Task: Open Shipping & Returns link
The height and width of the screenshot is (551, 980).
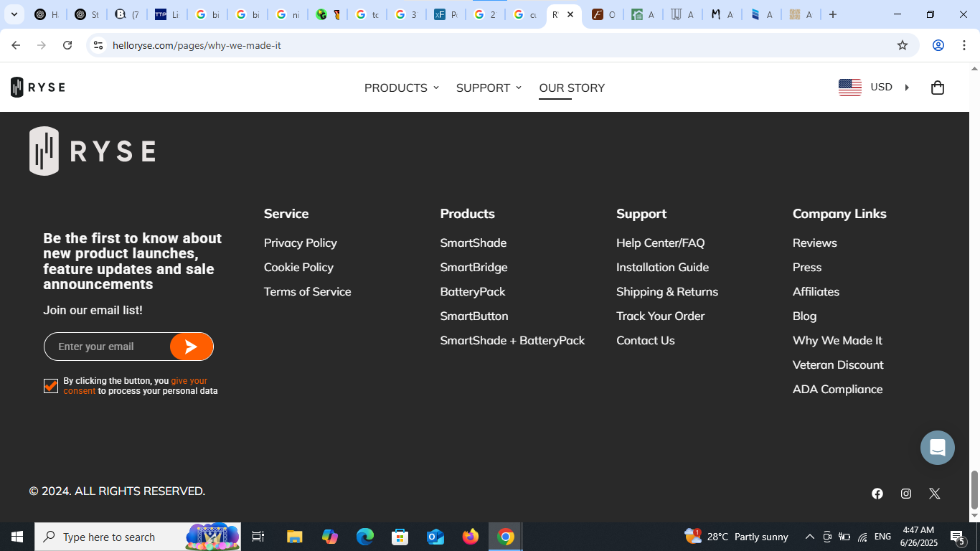Action: tap(666, 291)
